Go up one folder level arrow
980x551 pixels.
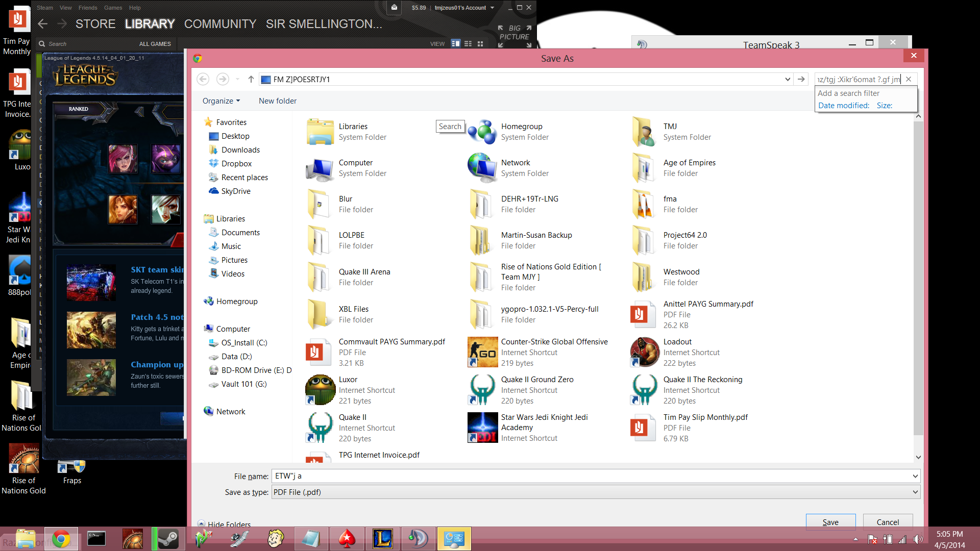click(x=251, y=79)
